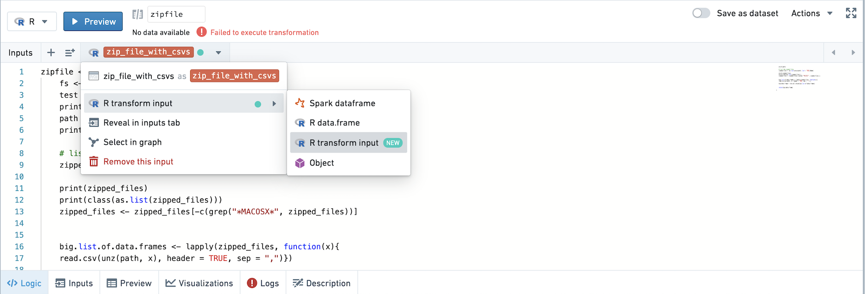Click the red error icon near Failed message
This screenshot has width=868, height=294.
201,32
